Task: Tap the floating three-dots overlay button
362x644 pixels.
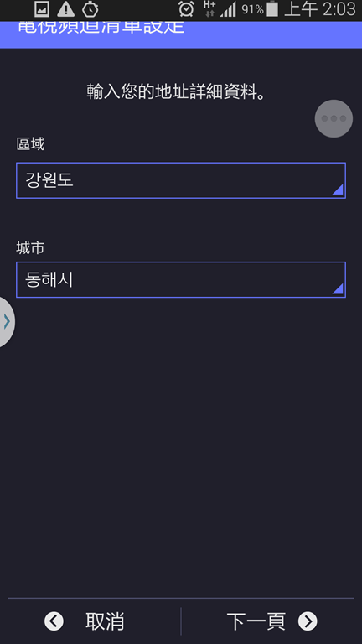Action: click(334, 119)
